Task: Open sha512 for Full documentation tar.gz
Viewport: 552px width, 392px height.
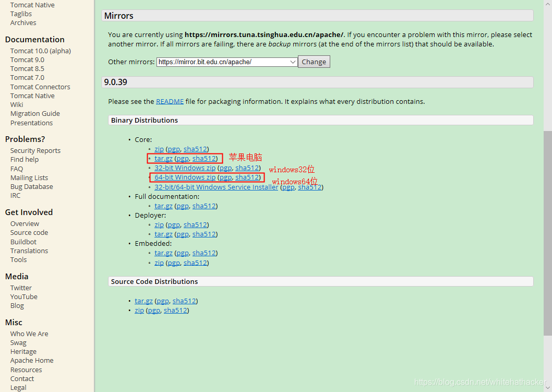Action: 204,206
